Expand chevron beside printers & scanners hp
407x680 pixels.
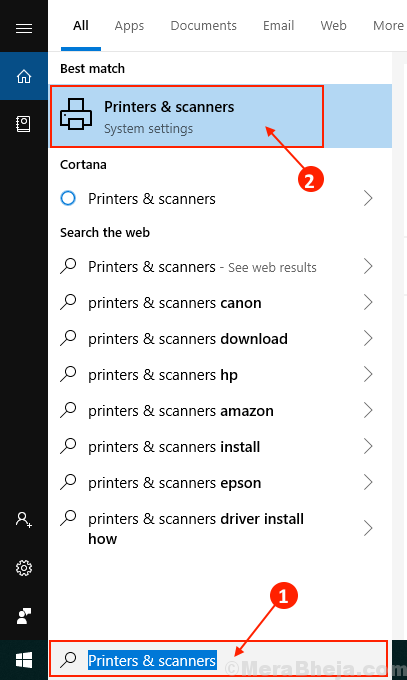(368, 374)
